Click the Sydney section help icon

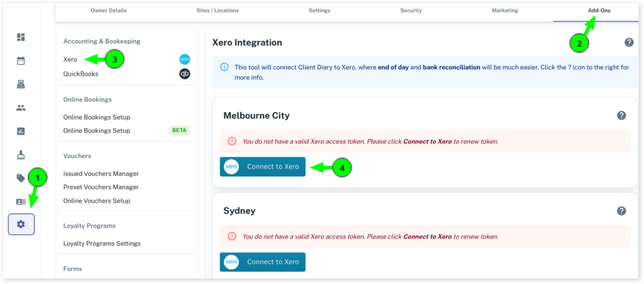pos(621,210)
